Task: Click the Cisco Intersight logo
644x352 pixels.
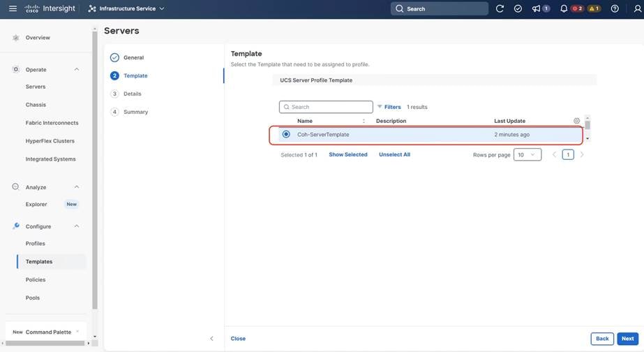Action: point(50,8)
